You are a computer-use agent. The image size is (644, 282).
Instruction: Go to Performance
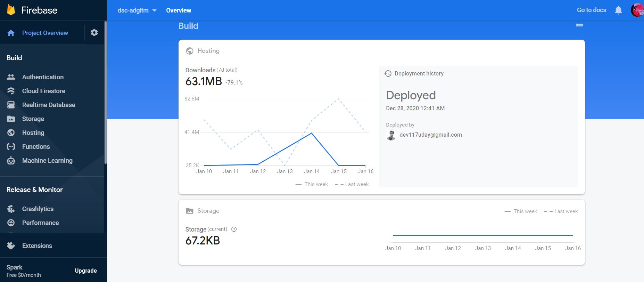tap(41, 223)
